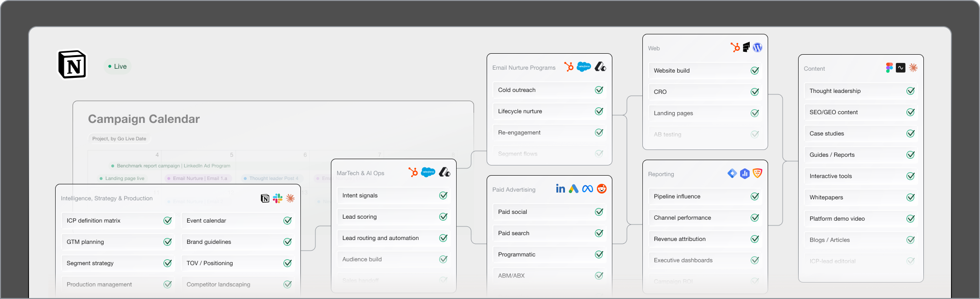980x299 pixels.
Task: Select the Interactive tools row
Action: 861,176
